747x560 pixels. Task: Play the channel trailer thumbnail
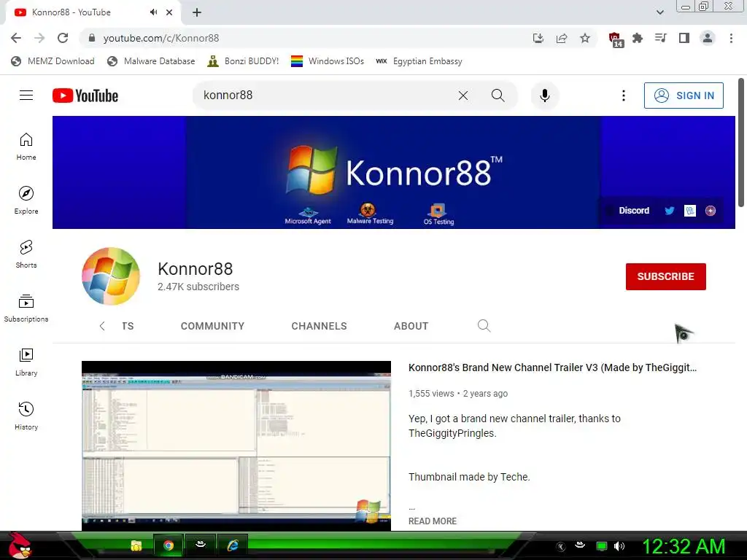[236, 446]
